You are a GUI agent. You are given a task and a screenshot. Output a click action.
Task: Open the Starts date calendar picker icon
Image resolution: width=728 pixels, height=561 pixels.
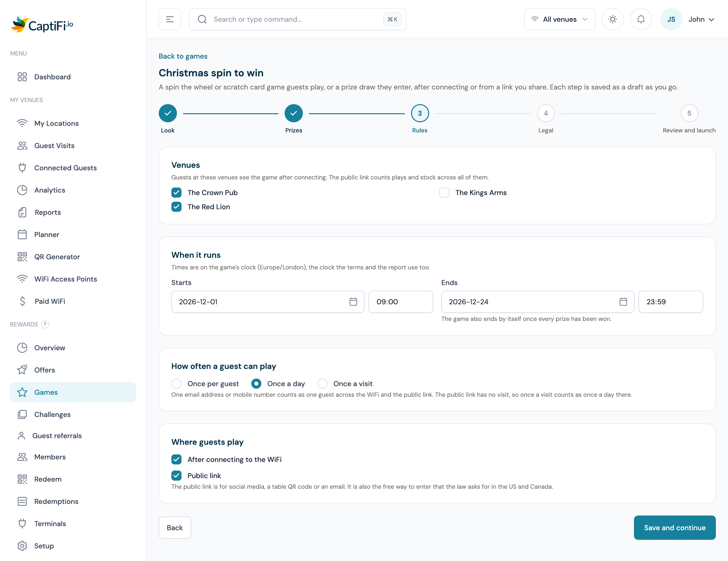point(353,301)
